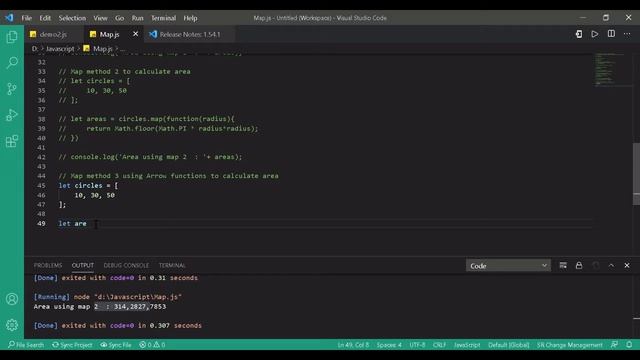Open the File menu
640x360 pixels.
coord(27,18)
